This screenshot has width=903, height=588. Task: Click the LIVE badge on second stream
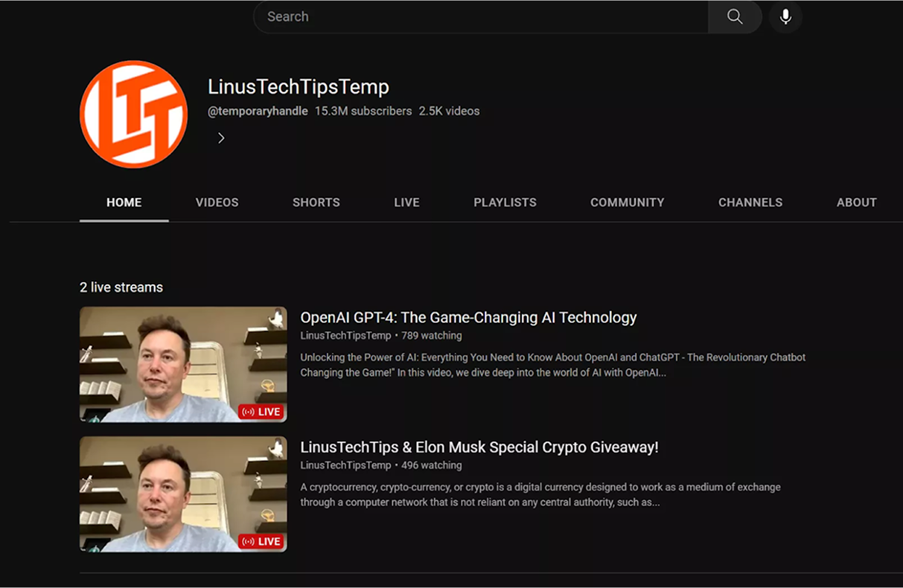[x=261, y=541]
